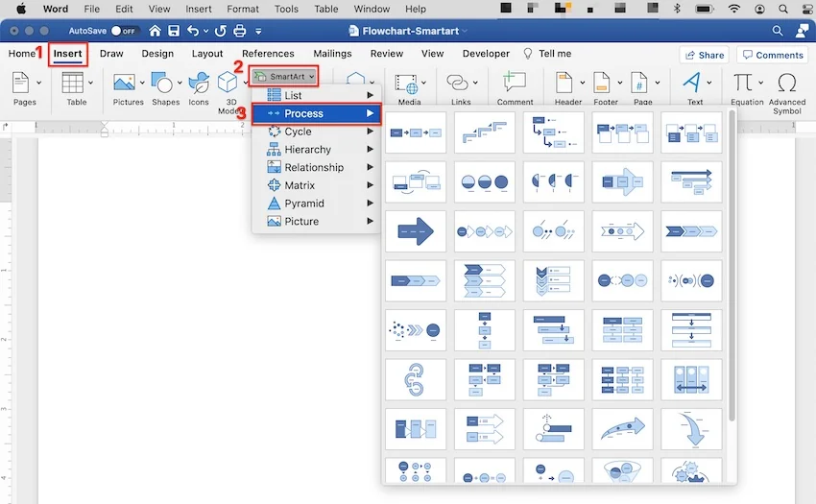Click the Share button
This screenshot has height=504, width=816.
[x=704, y=55]
